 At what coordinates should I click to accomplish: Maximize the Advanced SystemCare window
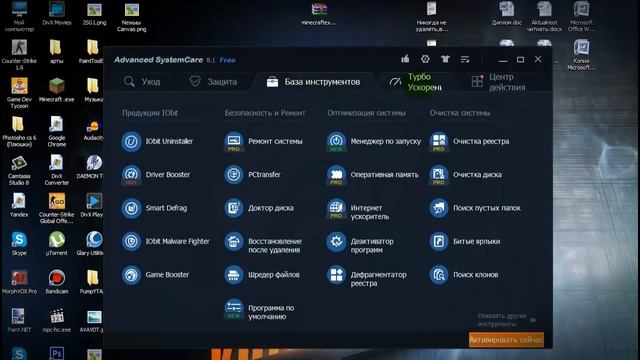pos(520,60)
